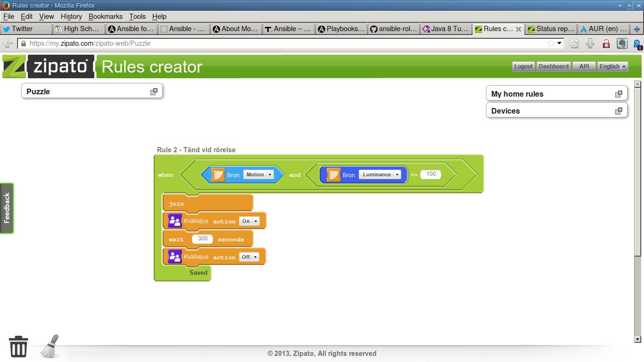
Task: Click the Kvällsljus icon in On action
Action: [x=175, y=221]
